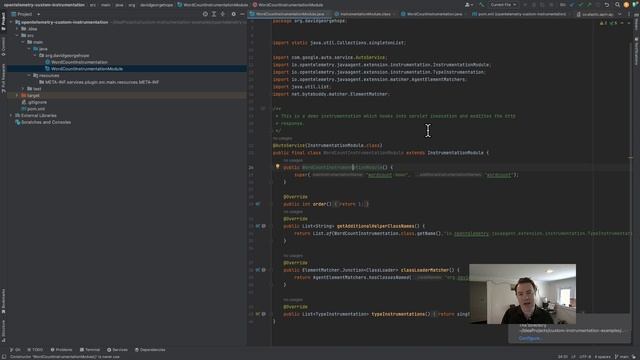640x360 pixels.
Task: Open Notifications tool window on right stripe
Action: (x=636, y=51)
